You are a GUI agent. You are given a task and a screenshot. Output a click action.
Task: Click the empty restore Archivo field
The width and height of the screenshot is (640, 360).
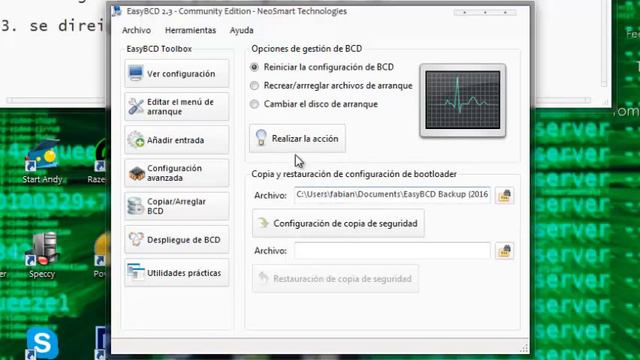pyautogui.click(x=392, y=251)
